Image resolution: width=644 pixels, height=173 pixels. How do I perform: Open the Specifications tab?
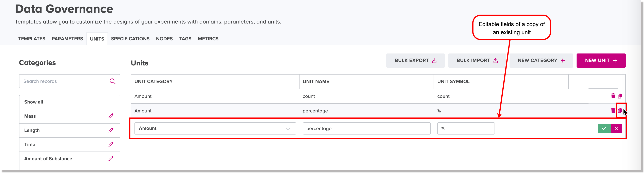130,39
